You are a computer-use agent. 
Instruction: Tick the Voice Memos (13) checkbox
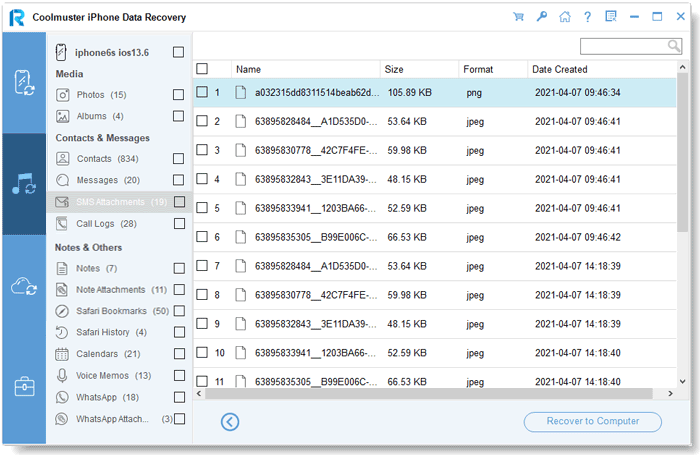[x=179, y=376]
